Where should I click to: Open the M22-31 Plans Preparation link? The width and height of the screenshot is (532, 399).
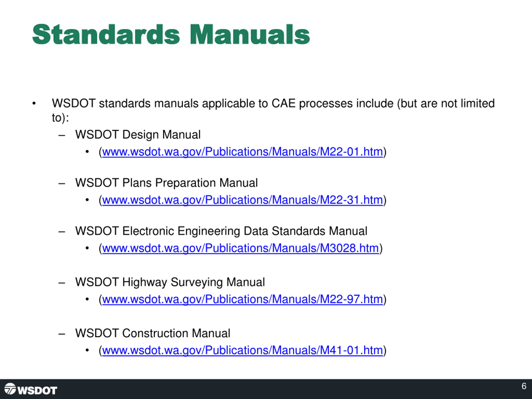(243, 200)
